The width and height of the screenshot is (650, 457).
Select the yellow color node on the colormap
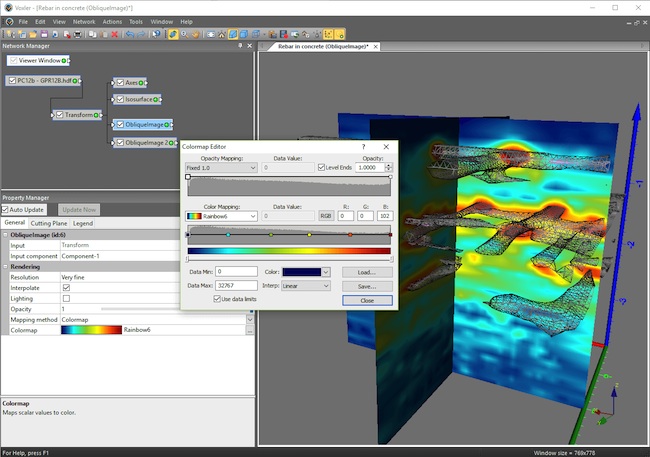tap(309, 235)
